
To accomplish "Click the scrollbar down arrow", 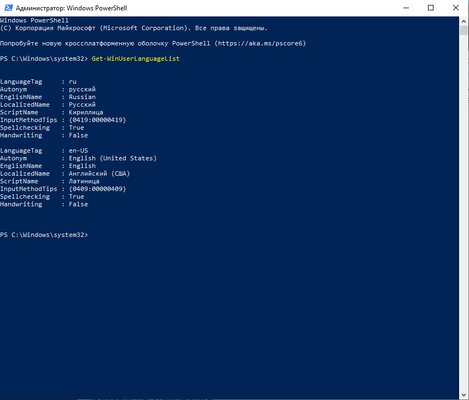I will 464,395.
